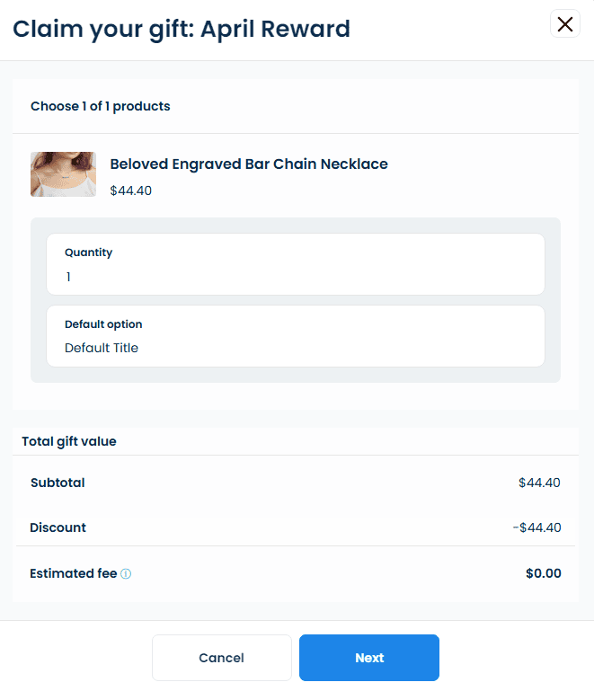
Task: Click the quantity value 1
Action: coord(68,277)
